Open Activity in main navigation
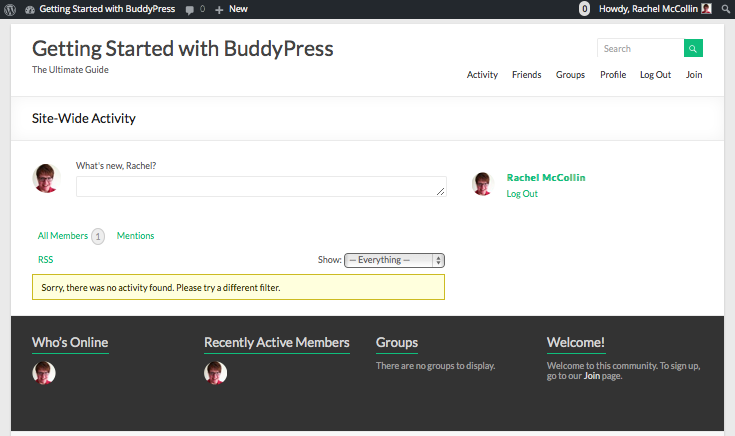The height and width of the screenshot is (436, 735). tap(482, 75)
